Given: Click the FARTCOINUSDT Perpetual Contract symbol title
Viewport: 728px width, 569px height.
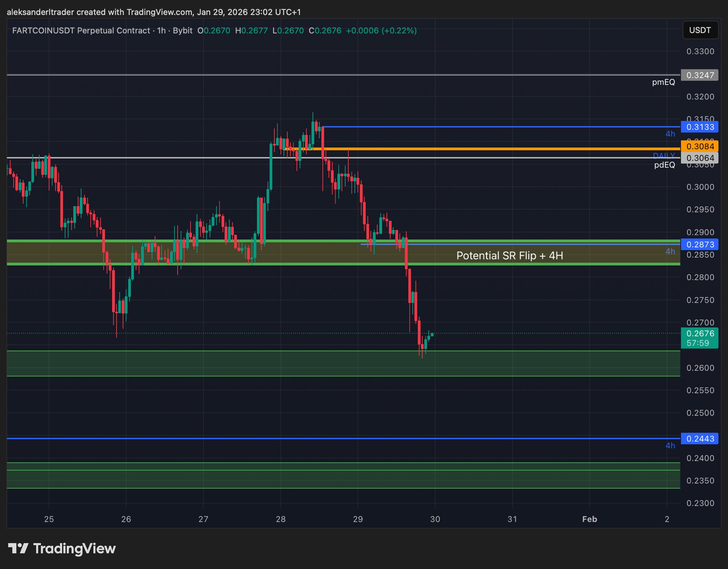Looking at the screenshot, I should tap(81, 31).
